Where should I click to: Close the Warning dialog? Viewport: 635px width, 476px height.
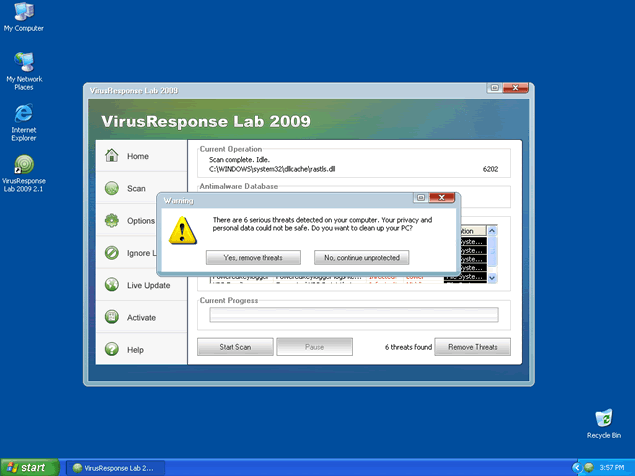point(442,199)
